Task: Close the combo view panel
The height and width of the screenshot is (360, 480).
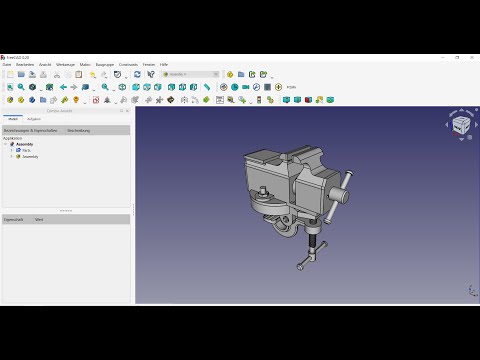Action: [x=127, y=111]
